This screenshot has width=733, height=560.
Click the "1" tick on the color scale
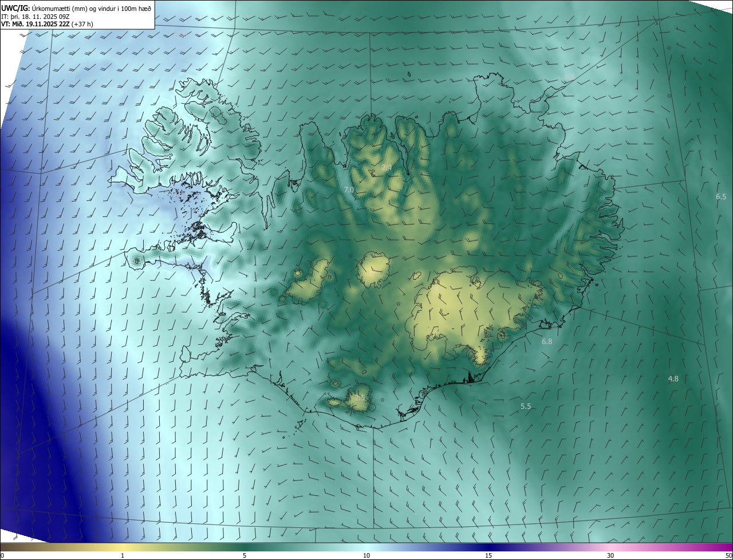point(123,555)
